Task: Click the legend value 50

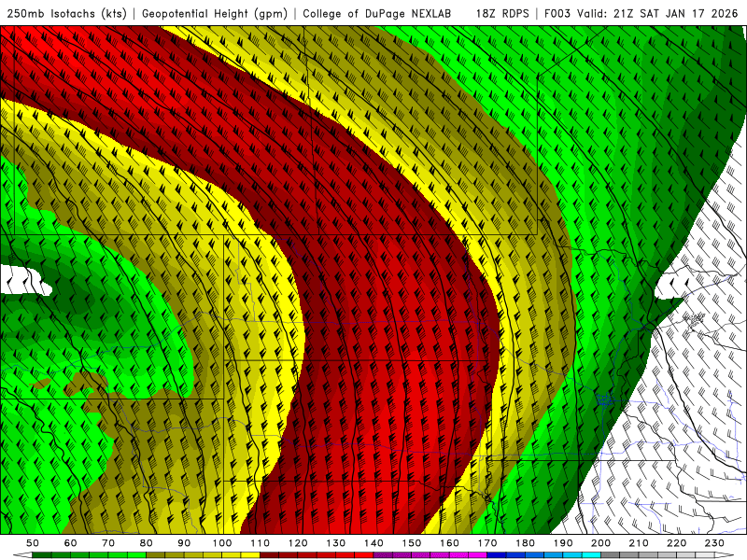Action: (33, 543)
